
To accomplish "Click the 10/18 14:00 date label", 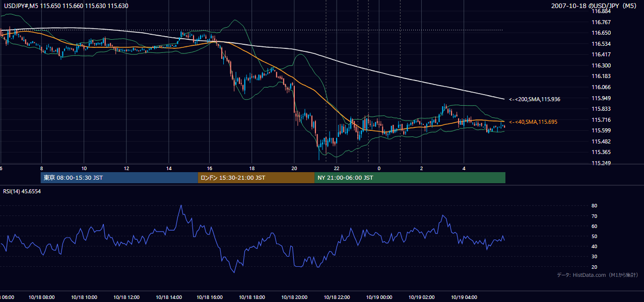I will 168,297.
